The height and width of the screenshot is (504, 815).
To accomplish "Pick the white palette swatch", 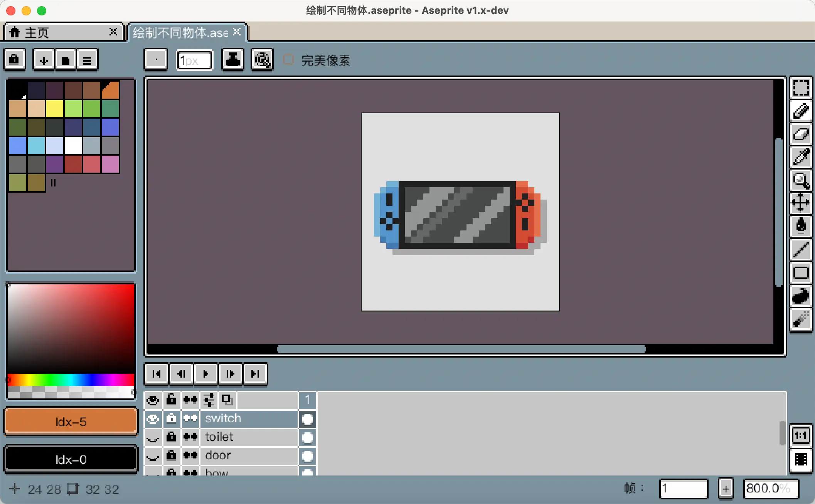I will click(73, 146).
